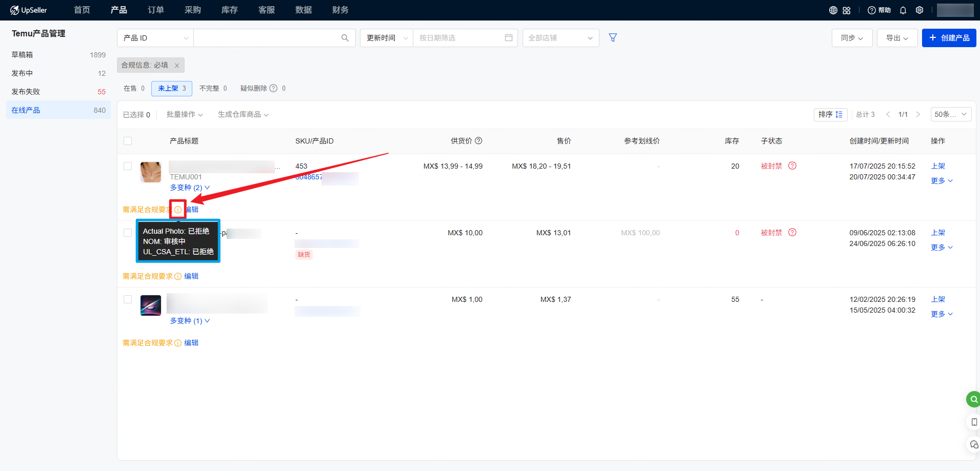
Task: Open settings gear in top bar
Action: (919, 10)
